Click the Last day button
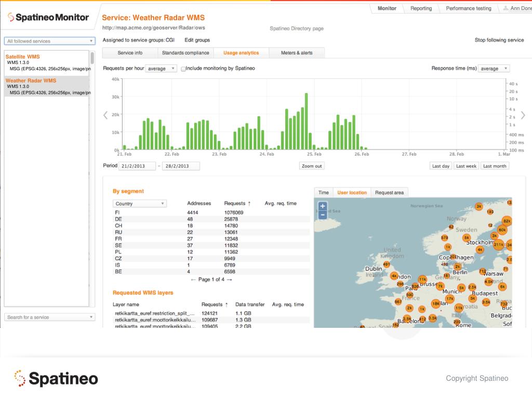The image size is (532, 399). 441,166
